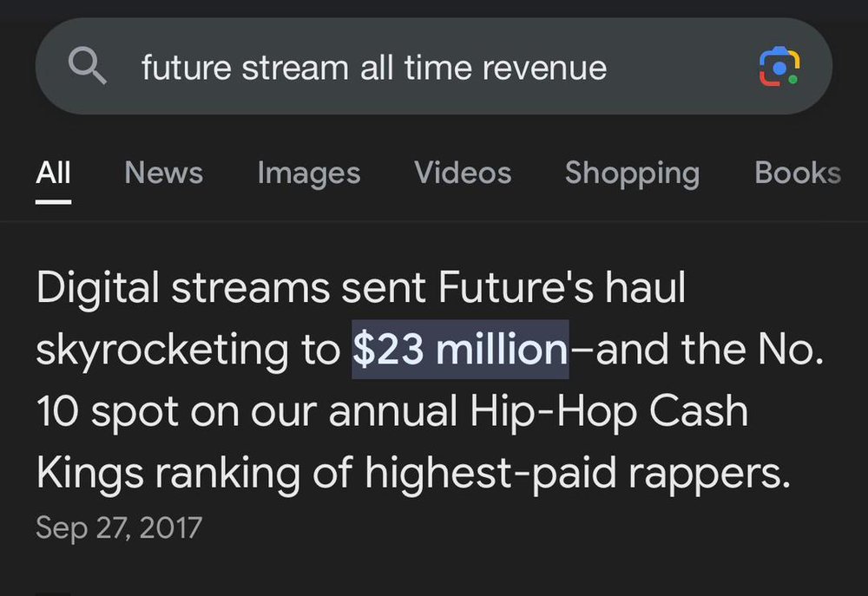Click the "Sep 27, 2017" date
Viewport: 868px width, 596px height.
[118, 527]
